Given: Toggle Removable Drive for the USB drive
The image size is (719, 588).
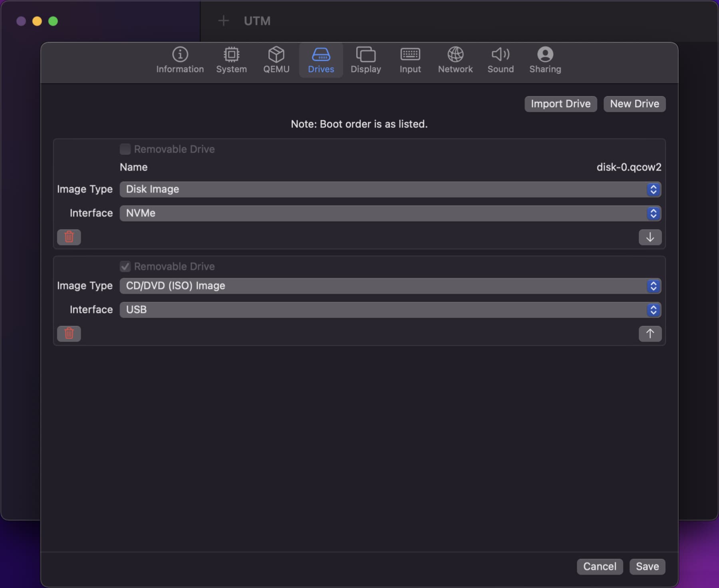Looking at the screenshot, I should click(x=125, y=266).
